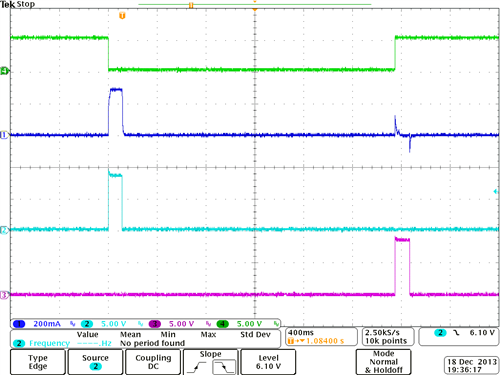The height and width of the screenshot is (375, 500).
Task: Click the 10k points record length
Action: (x=386, y=341)
